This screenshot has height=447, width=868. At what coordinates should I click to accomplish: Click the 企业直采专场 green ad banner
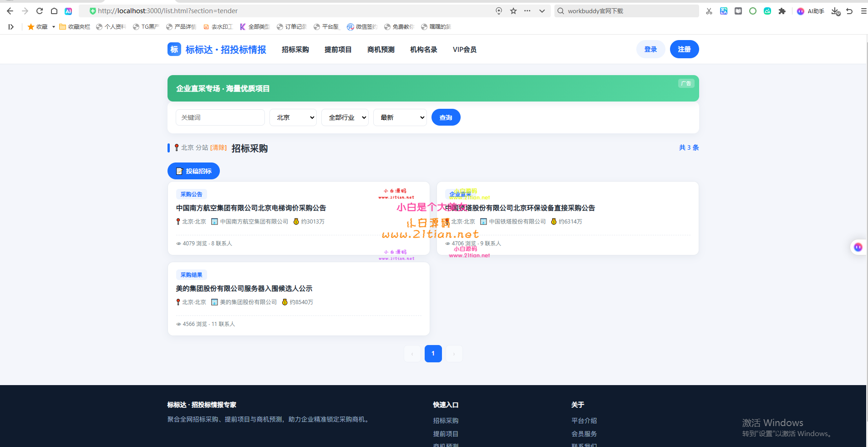433,88
